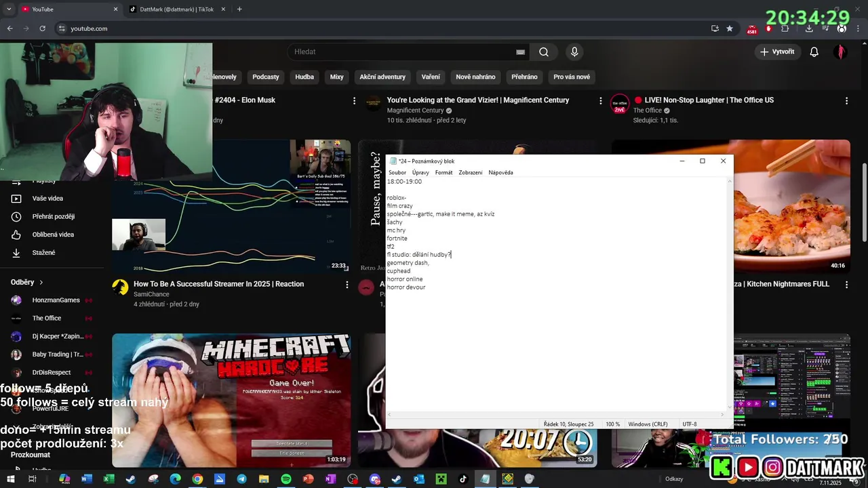Open Windows Start menu
868x488 pixels.
tap(10, 479)
